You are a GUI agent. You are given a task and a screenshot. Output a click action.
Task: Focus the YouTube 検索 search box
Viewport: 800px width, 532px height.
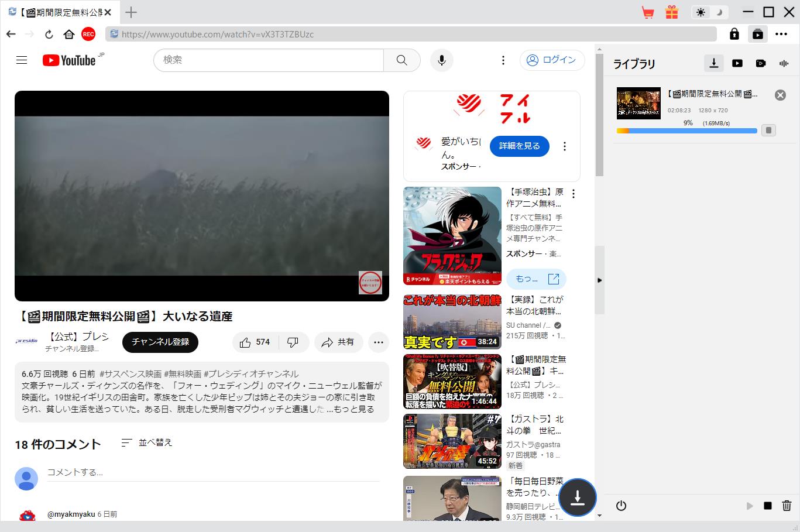click(269, 60)
